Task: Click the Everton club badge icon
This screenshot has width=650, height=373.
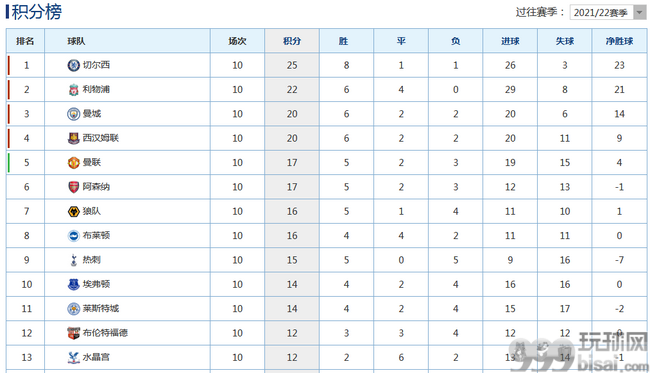Action: point(73,284)
